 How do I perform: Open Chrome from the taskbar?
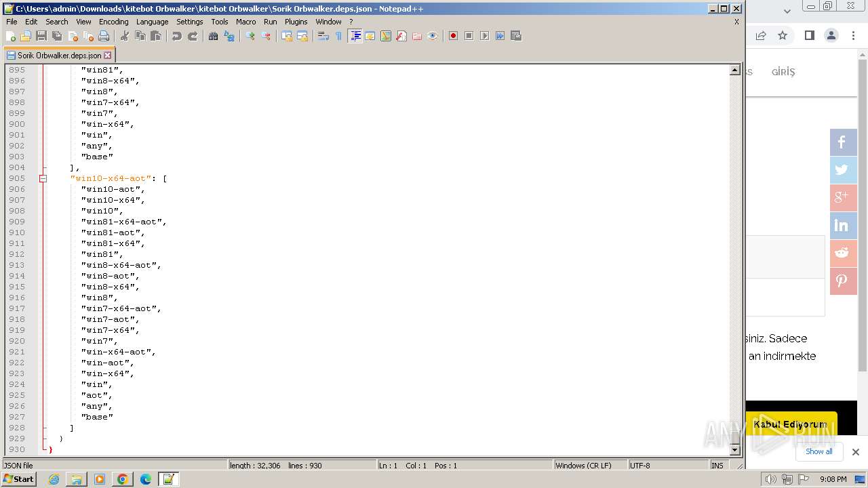coord(123,479)
